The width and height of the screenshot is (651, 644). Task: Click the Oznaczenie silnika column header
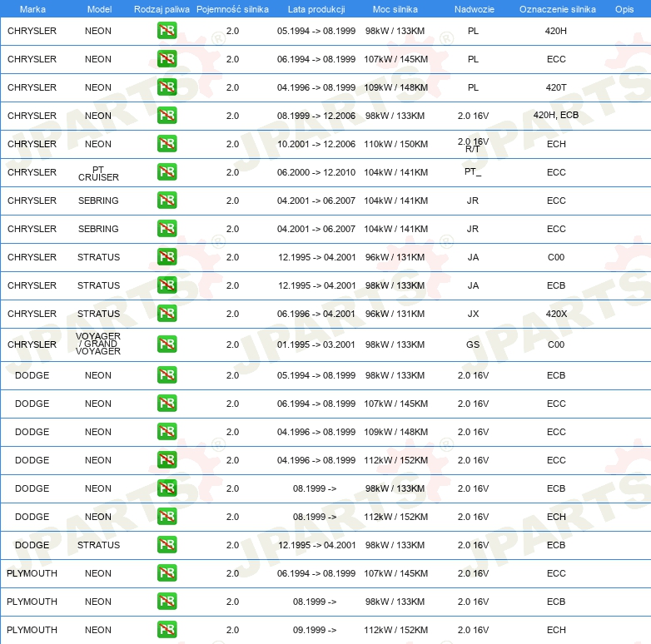pos(557,9)
